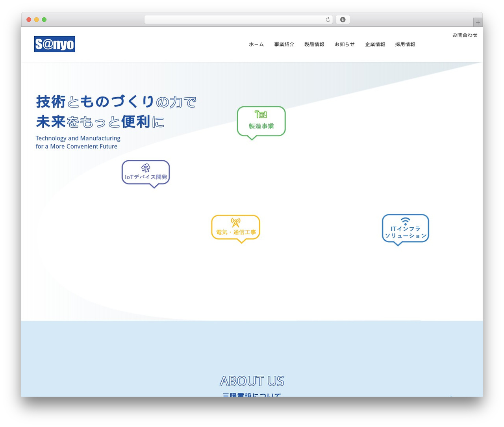The image size is (504, 427).
Task: Open a new tab with plus button
Action: [x=478, y=22]
